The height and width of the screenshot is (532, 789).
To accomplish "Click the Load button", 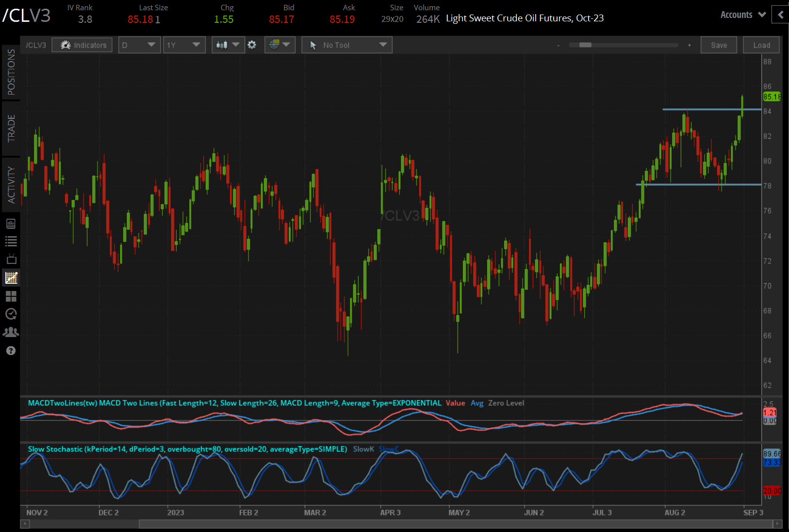I will (761, 45).
